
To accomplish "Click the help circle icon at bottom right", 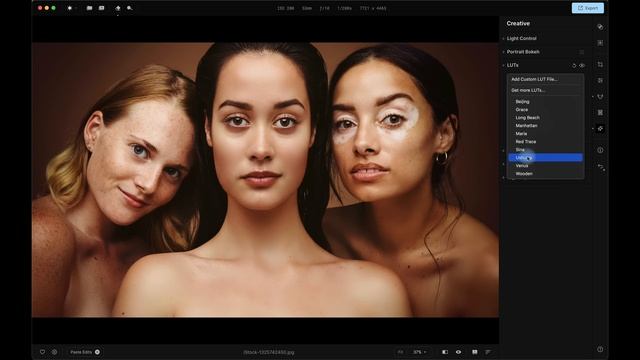I will click(x=600, y=349).
